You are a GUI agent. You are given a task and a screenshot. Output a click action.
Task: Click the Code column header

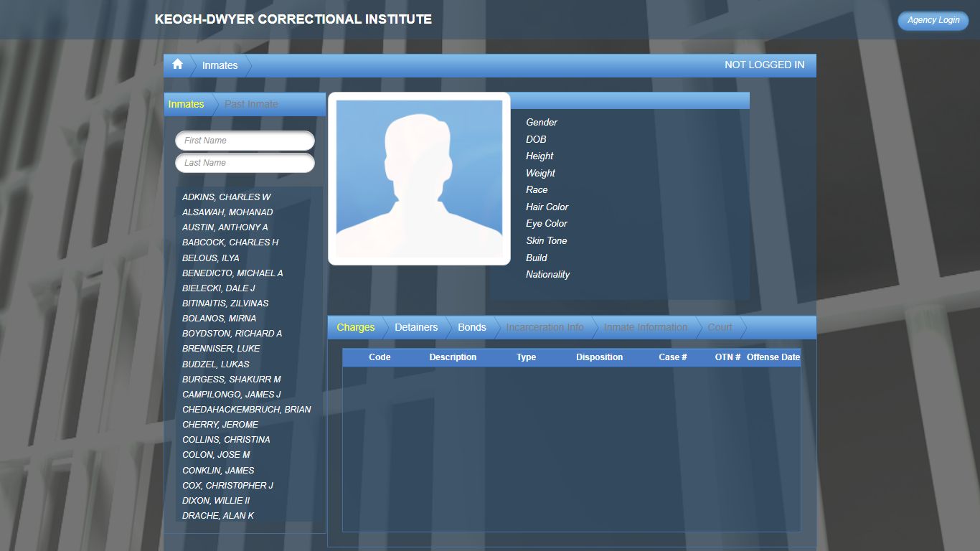point(380,357)
